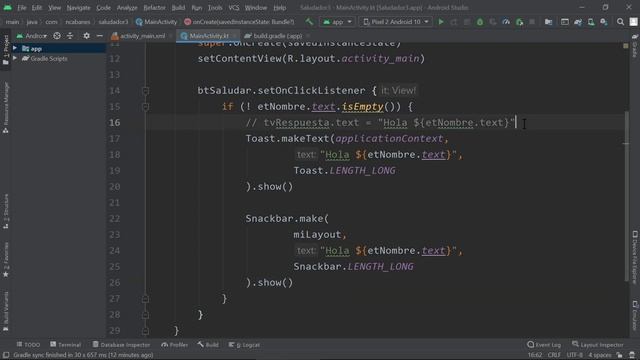
Task: Open the Device File Explorer side tab
Action: 635,257
